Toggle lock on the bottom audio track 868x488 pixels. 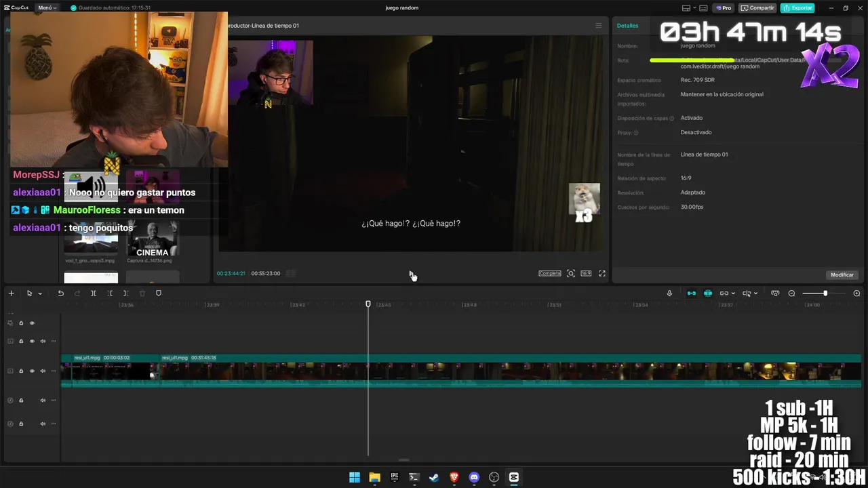tap(21, 424)
